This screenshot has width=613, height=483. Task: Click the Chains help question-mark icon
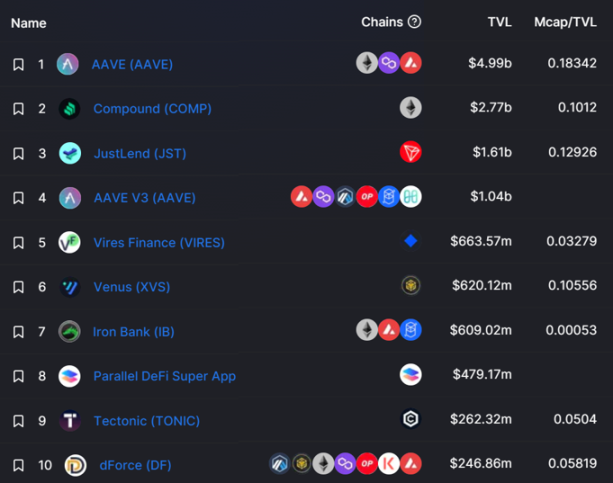pos(414,22)
